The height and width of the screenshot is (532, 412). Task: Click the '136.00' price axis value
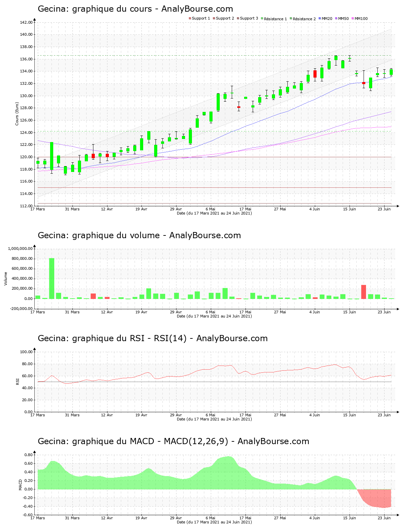tap(26, 59)
